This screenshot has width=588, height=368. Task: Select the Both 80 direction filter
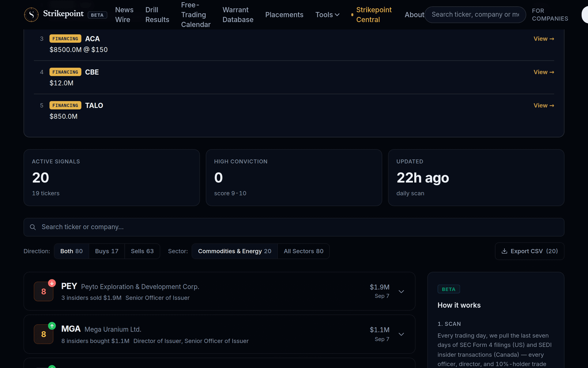click(71, 251)
